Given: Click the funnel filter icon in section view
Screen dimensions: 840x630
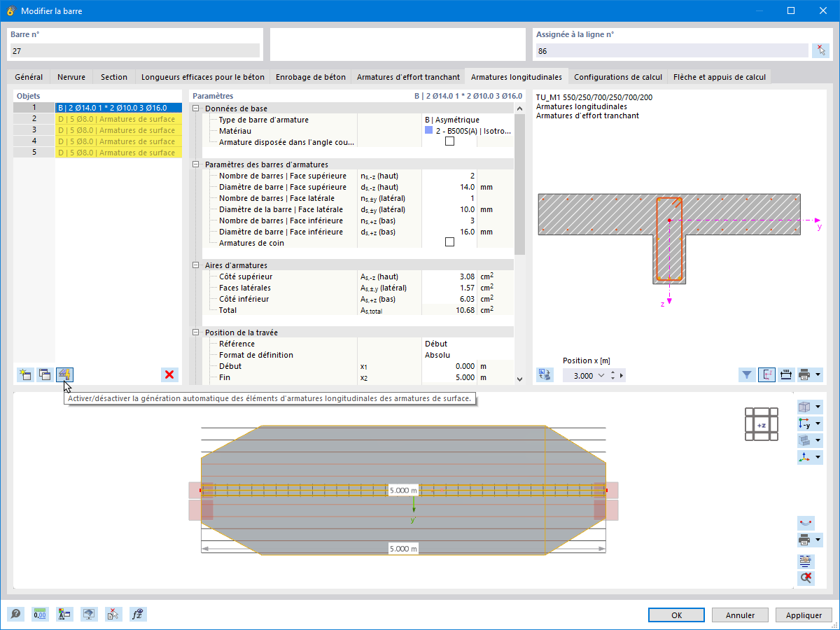Looking at the screenshot, I should point(747,375).
